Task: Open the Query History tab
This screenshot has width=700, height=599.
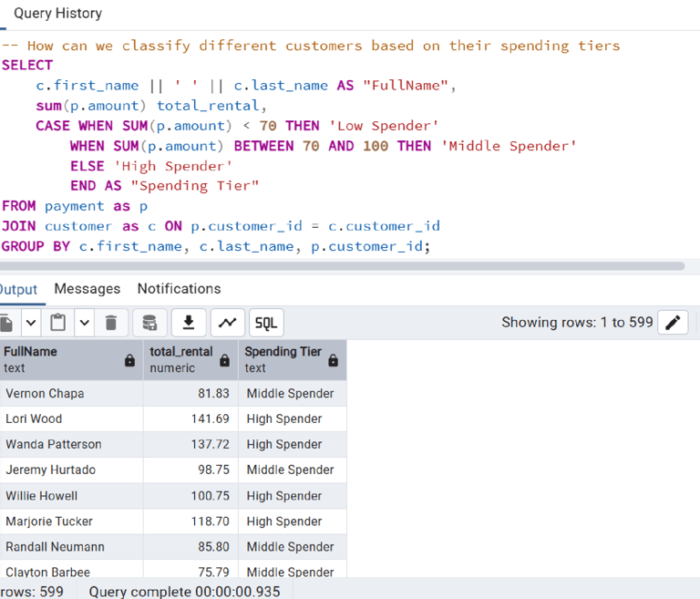Action: (x=57, y=14)
